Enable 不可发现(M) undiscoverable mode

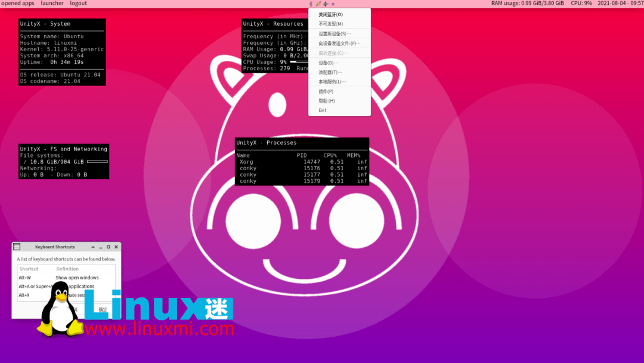point(330,23)
